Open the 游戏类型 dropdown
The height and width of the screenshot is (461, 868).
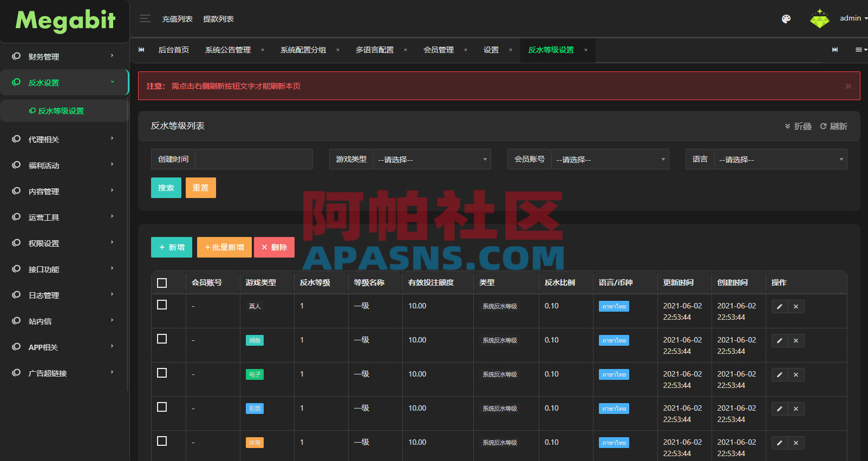tap(432, 159)
